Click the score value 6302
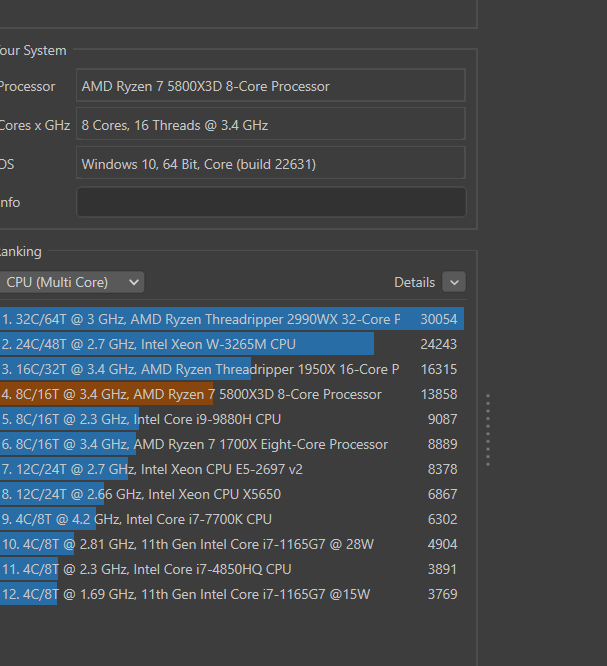This screenshot has width=607, height=666. pyautogui.click(x=442, y=520)
